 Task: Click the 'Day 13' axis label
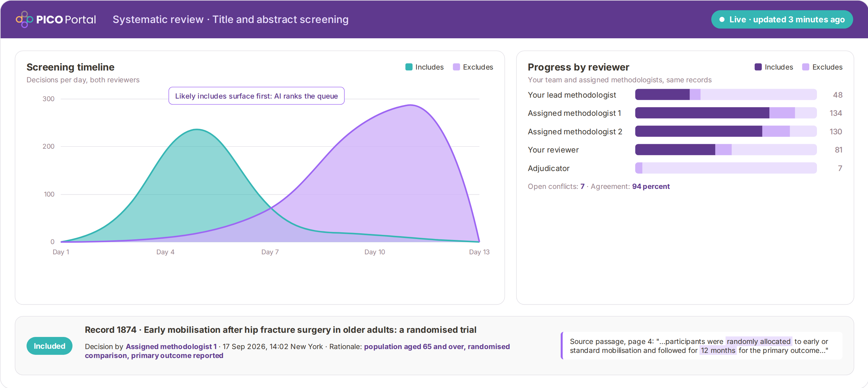point(479,252)
